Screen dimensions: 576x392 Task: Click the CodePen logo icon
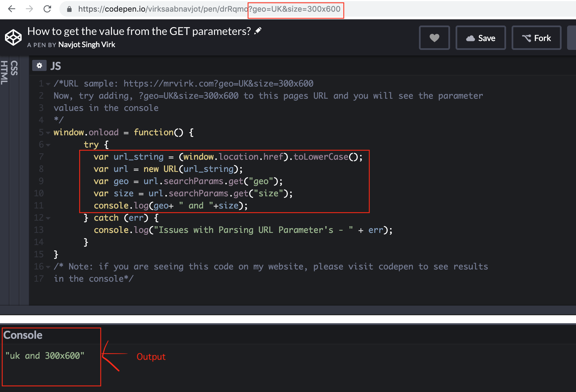13,37
